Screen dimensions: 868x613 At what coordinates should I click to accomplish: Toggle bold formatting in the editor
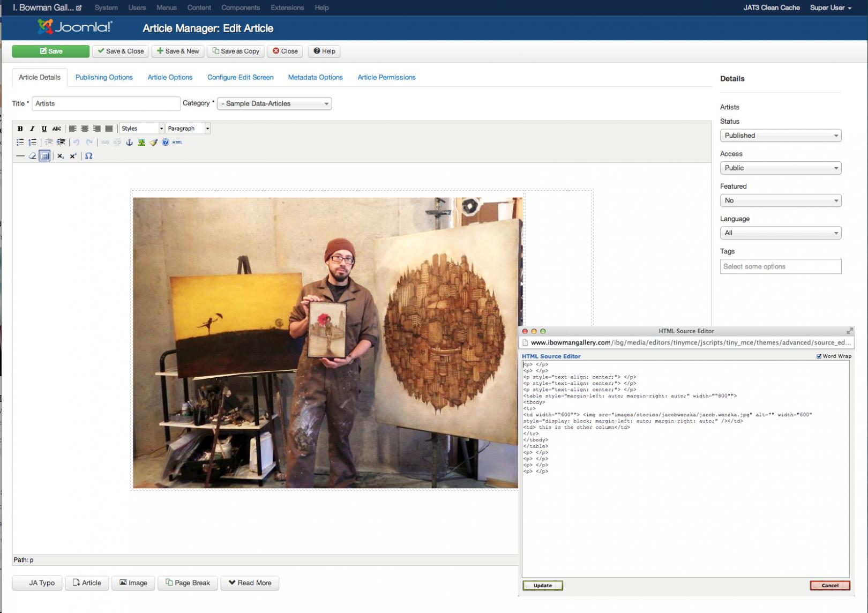tap(20, 129)
